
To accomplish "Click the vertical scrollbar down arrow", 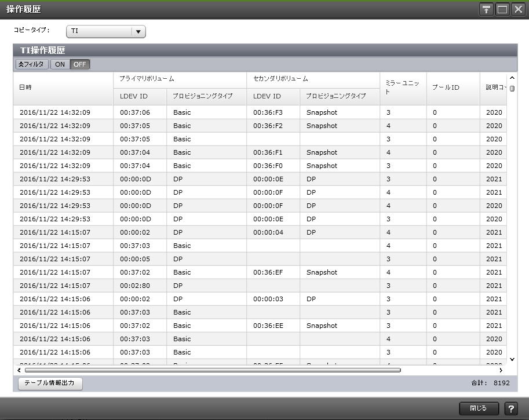I will pyautogui.click(x=512, y=359).
